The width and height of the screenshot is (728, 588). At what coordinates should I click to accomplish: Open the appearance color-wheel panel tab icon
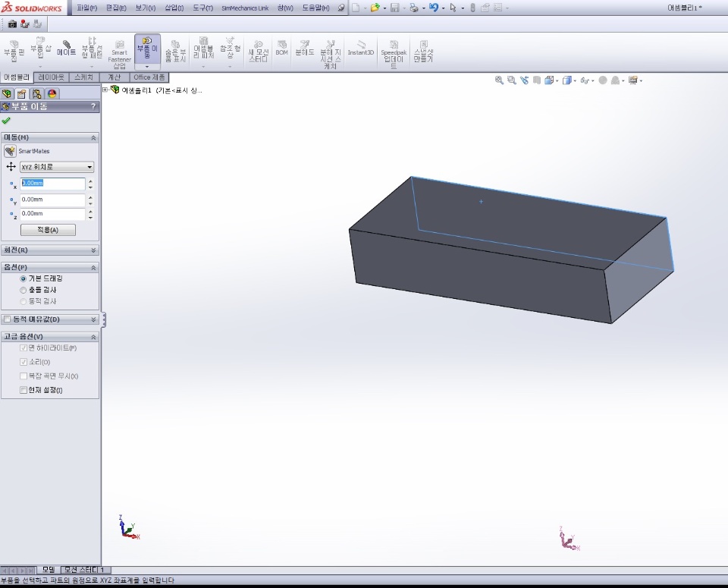(52, 93)
